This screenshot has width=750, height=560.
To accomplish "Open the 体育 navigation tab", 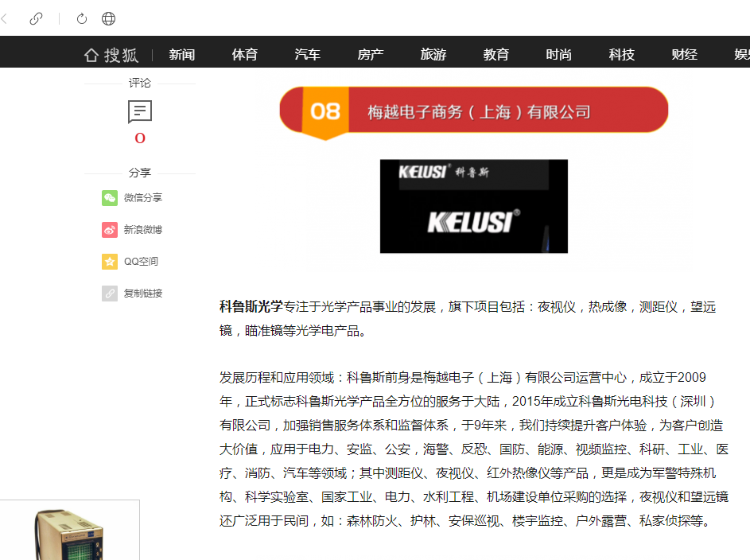I will pos(244,55).
